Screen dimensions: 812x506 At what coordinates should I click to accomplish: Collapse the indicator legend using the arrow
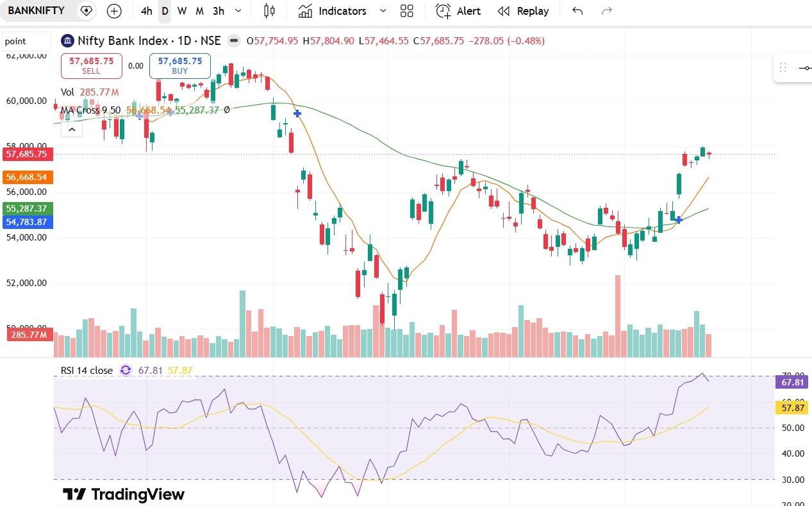click(72, 130)
